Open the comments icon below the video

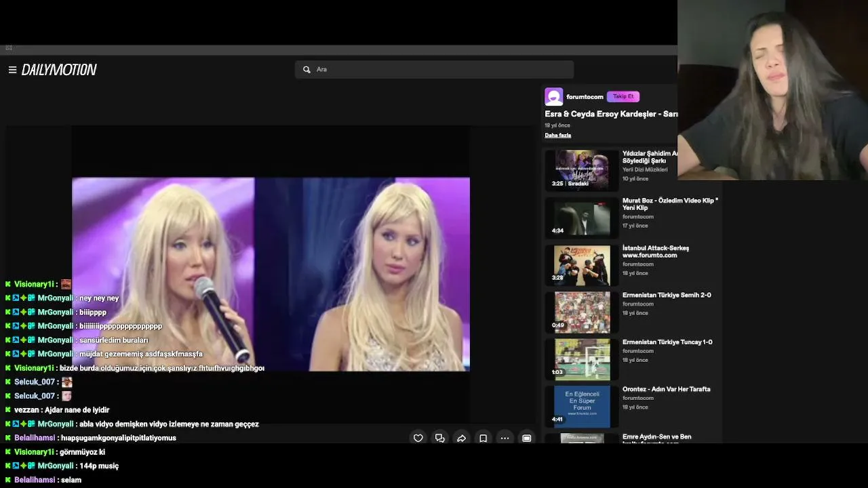440,439
